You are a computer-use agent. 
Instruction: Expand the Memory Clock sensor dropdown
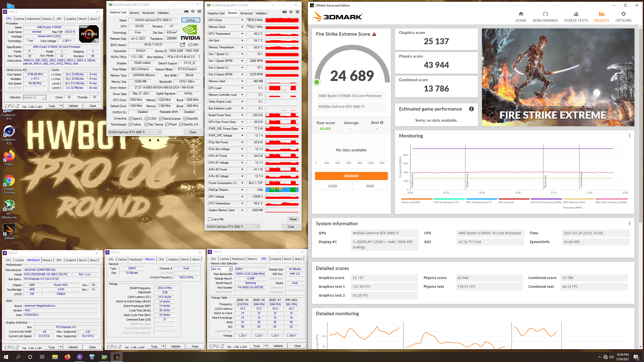coord(243,27)
